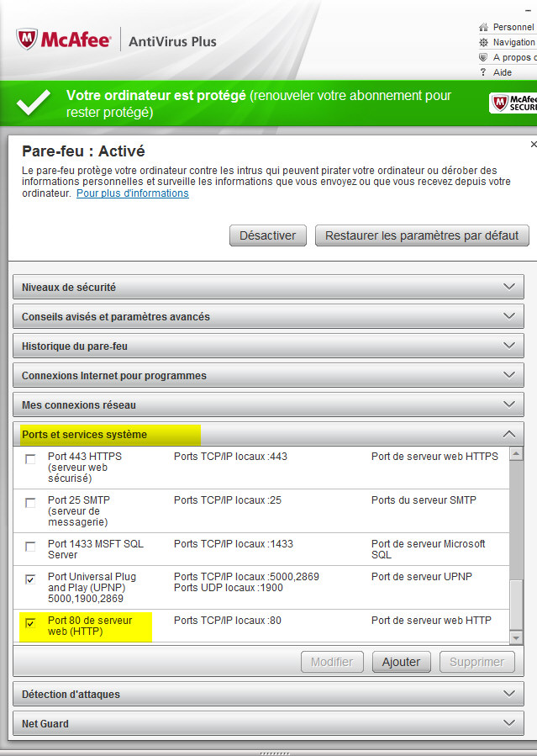Uncheck Port 80 de serveur web
The image size is (537, 756).
[x=30, y=623]
